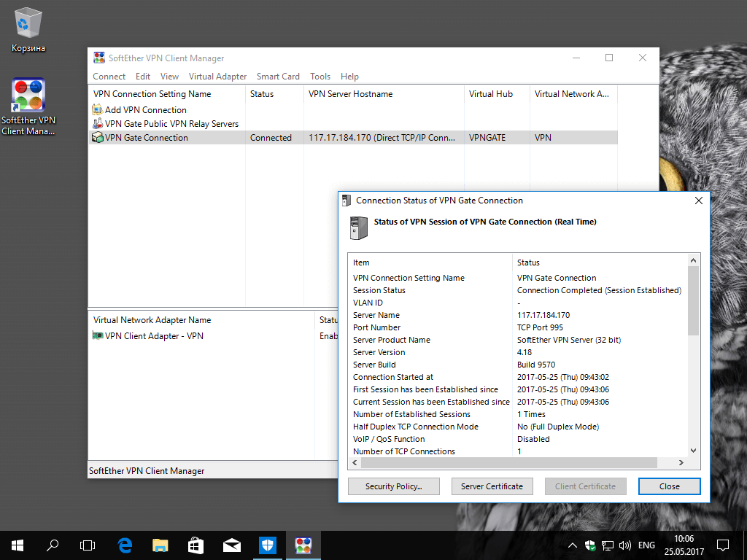This screenshot has height=560, width=747.
Task: Open the Windows Start menu
Action: (18, 545)
